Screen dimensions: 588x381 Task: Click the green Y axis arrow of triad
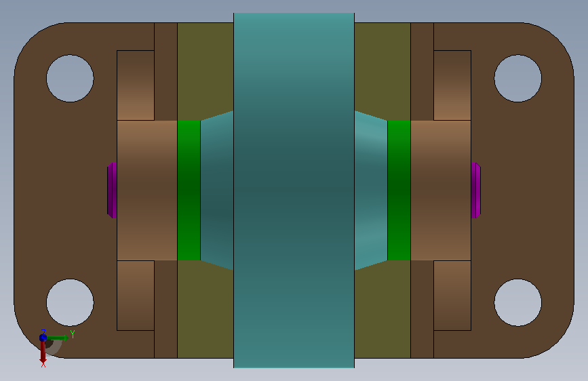[57, 338]
